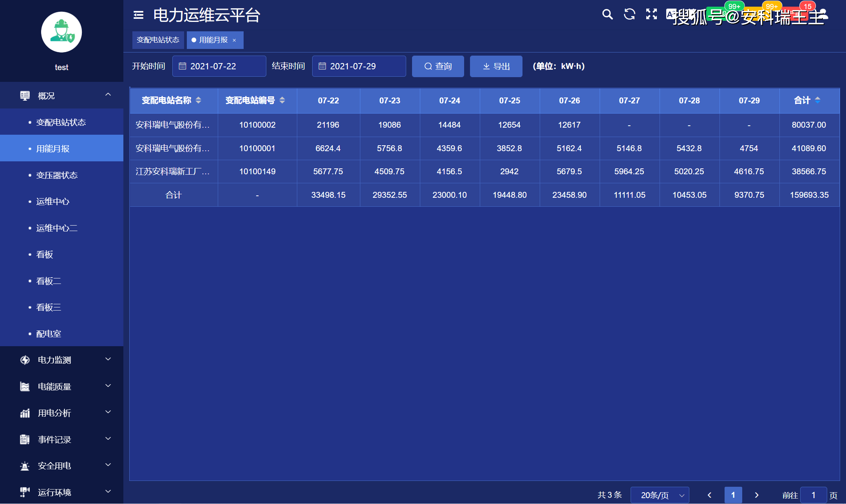846x504 pixels.
Task: Click the 安全用电 alarm icon
Action: (25, 466)
